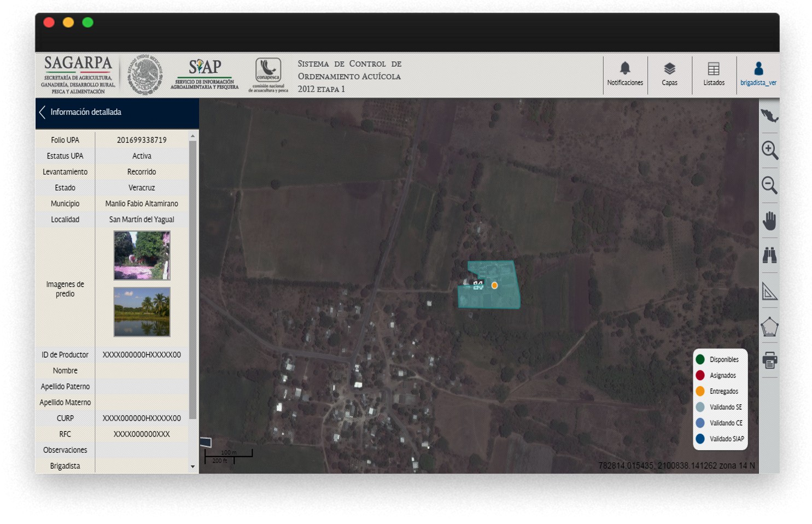This screenshot has width=812, height=524.
Task: Click the zoom in magnifier tool
Action: point(769,150)
